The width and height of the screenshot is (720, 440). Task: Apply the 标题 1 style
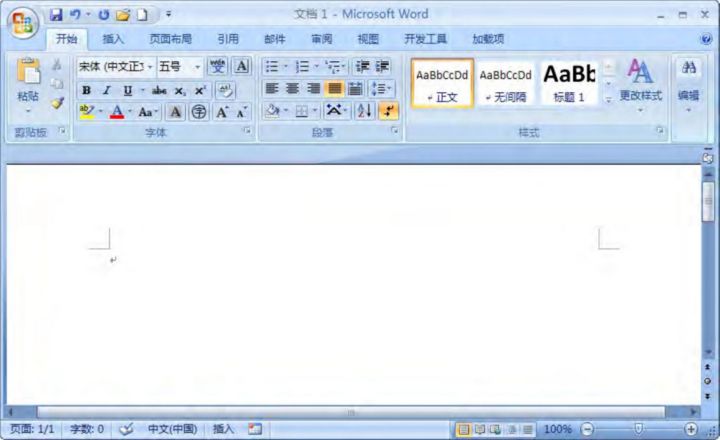569,84
